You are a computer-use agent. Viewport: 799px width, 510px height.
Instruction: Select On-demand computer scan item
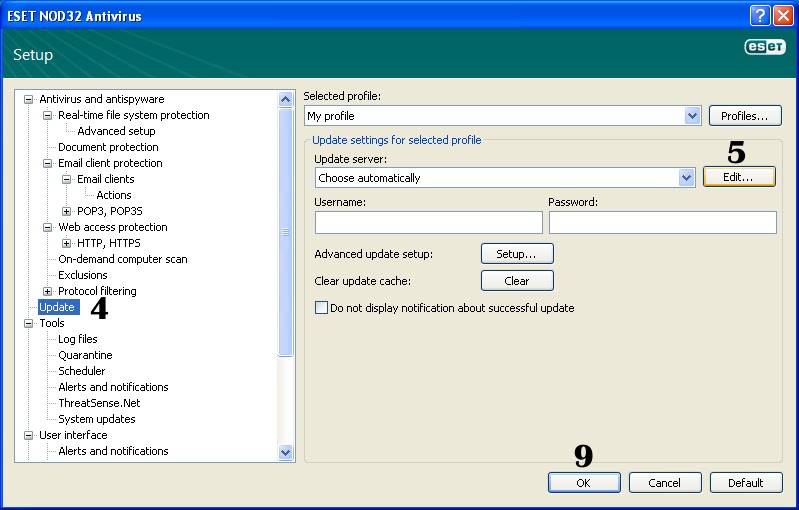tap(123, 259)
